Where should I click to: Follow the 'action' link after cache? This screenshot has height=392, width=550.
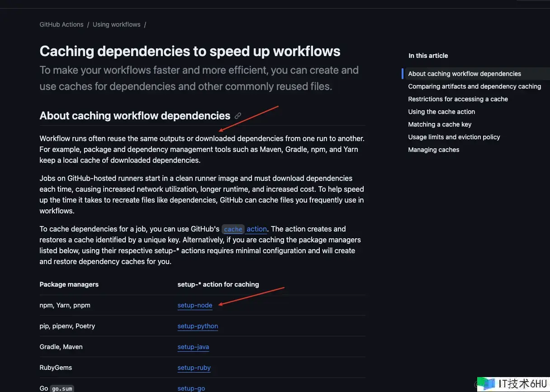(256, 229)
